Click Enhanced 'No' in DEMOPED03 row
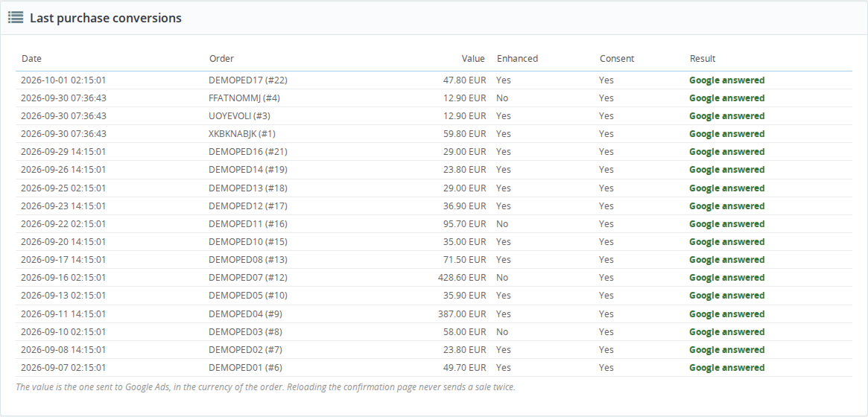Screen dimensions: 868x417 pyautogui.click(x=502, y=332)
